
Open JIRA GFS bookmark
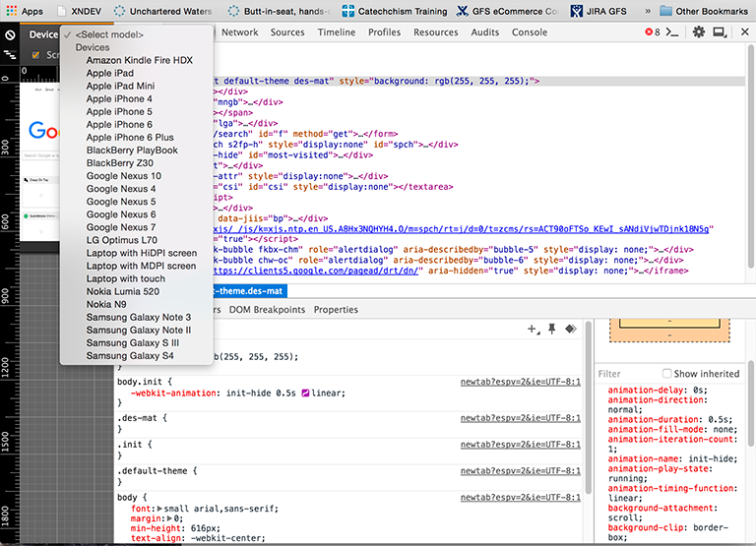(x=598, y=11)
